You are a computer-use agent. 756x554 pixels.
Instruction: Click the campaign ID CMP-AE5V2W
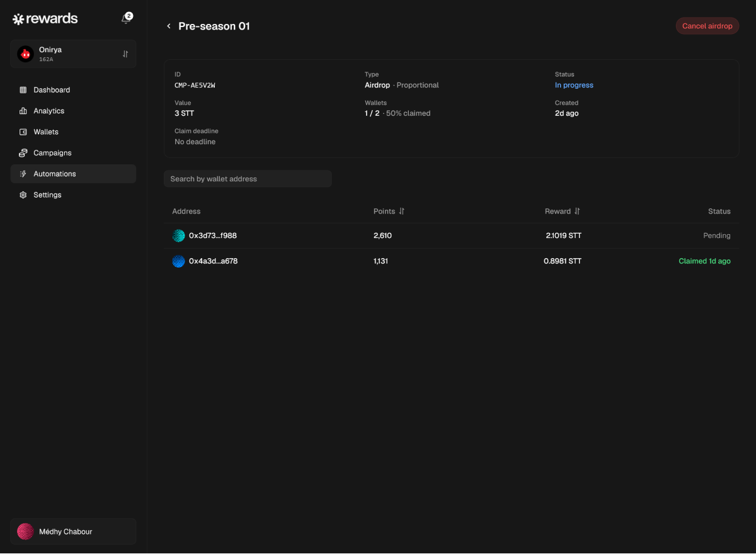tap(195, 85)
